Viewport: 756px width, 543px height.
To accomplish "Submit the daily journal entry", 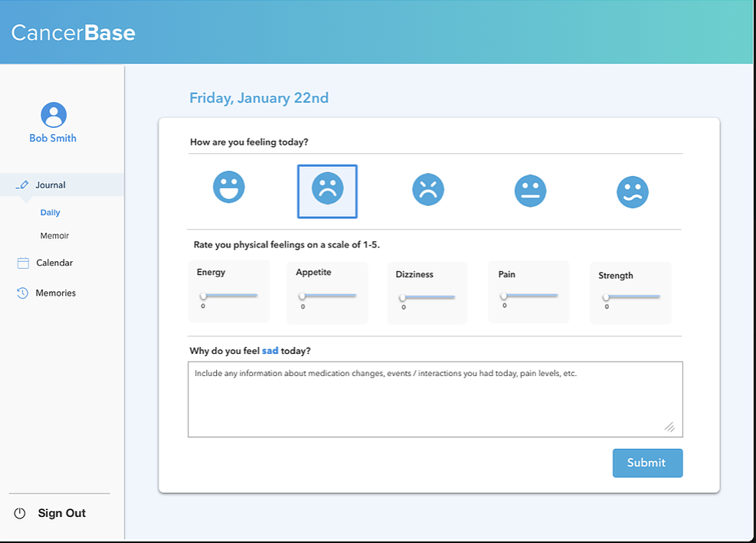I will (647, 463).
